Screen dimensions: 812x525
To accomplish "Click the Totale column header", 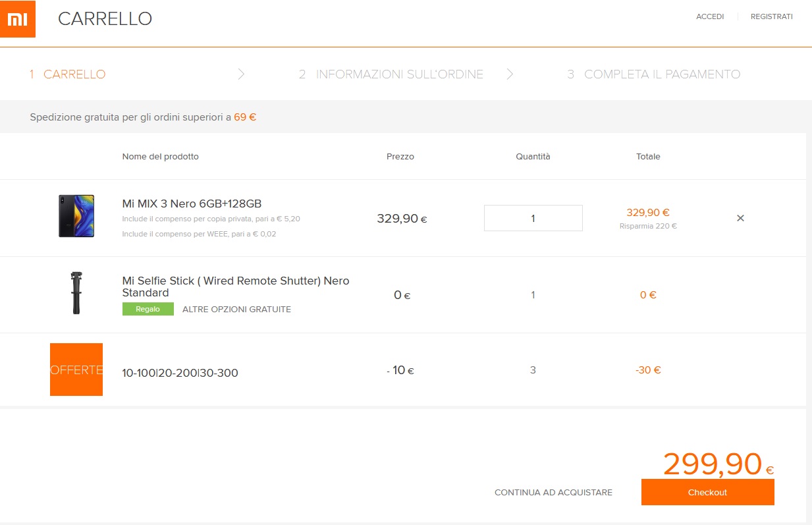I will 648,157.
